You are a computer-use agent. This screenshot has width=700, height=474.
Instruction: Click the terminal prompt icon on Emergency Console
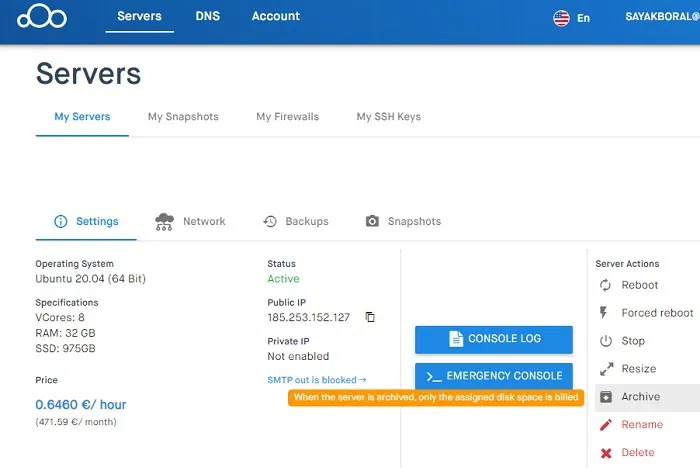point(434,377)
